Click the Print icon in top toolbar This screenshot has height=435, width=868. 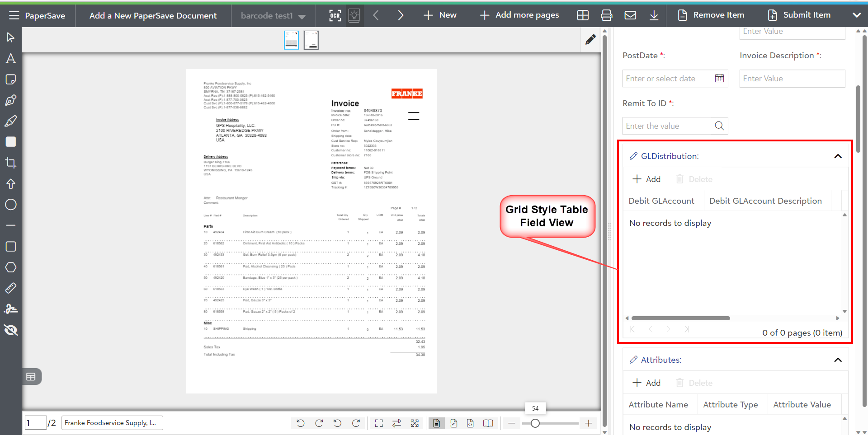click(606, 15)
